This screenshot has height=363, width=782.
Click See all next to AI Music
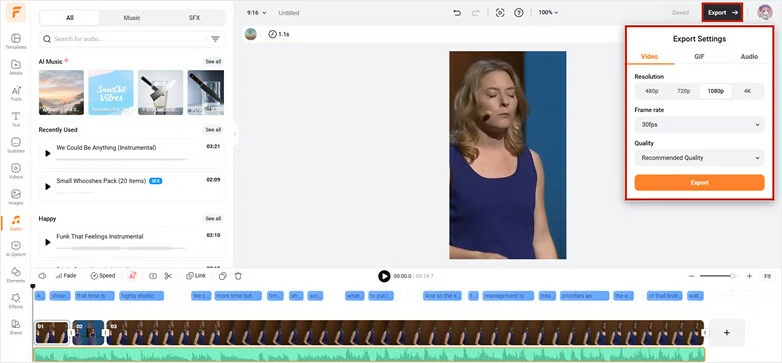[213, 62]
